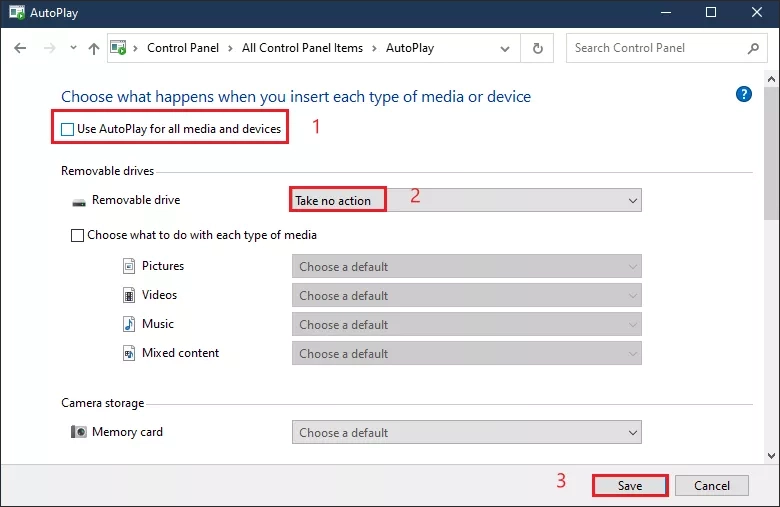Viewport: 780px width, 507px height.
Task: Select the AutoPlay breadcrumb
Action: [x=410, y=48]
